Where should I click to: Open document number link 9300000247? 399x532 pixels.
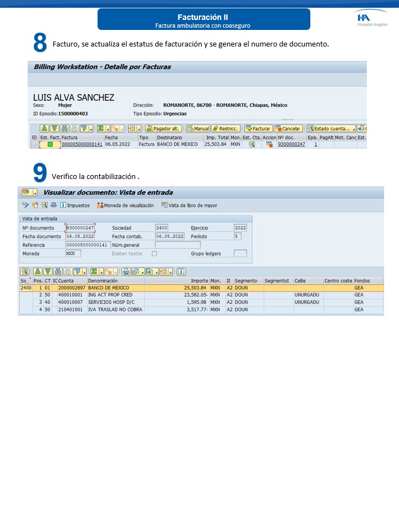(291, 144)
